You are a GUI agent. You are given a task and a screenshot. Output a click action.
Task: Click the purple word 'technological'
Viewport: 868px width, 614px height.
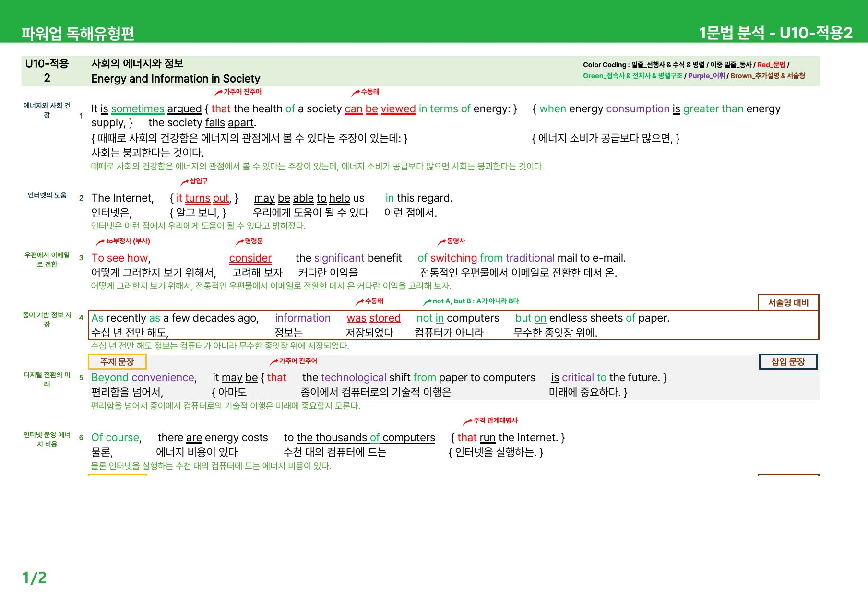(354, 378)
